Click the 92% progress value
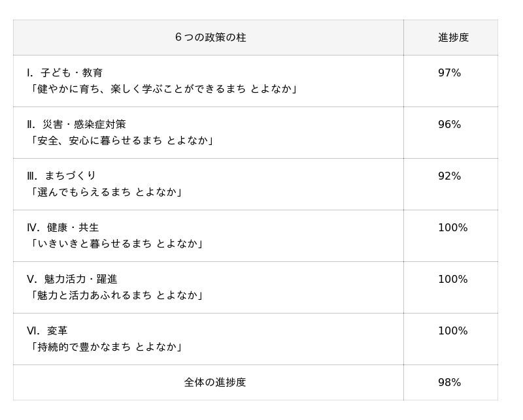This screenshot has height=420, width=523. coord(449,176)
